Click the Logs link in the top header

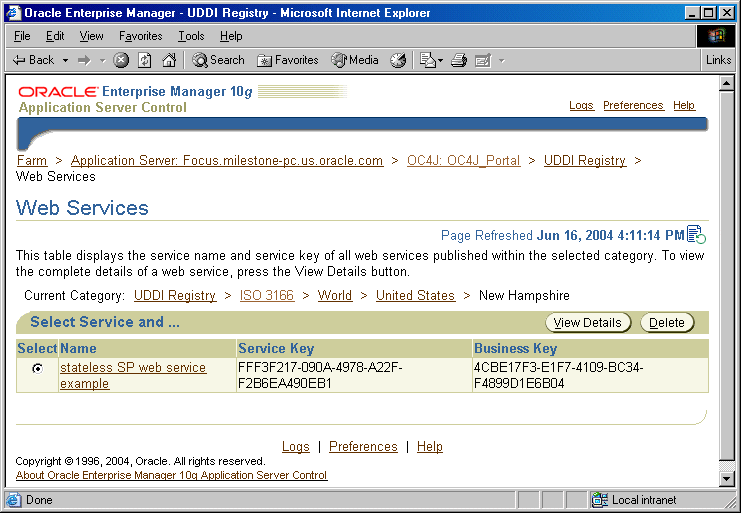click(581, 105)
